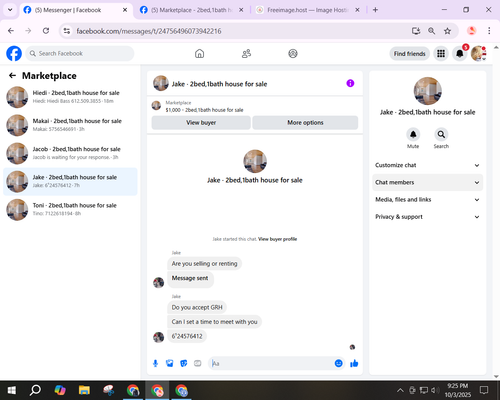Open the Chrome three-dot menu

(x=489, y=31)
